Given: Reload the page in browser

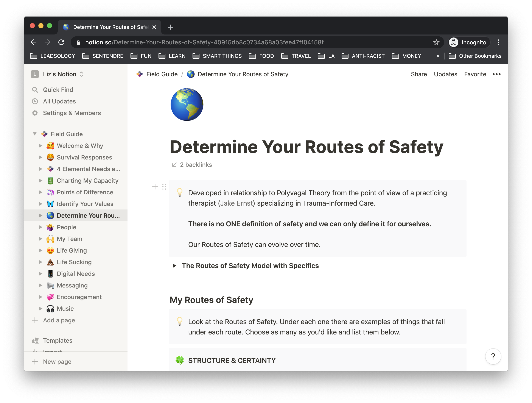Looking at the screenshot, I should click(61, 42).
